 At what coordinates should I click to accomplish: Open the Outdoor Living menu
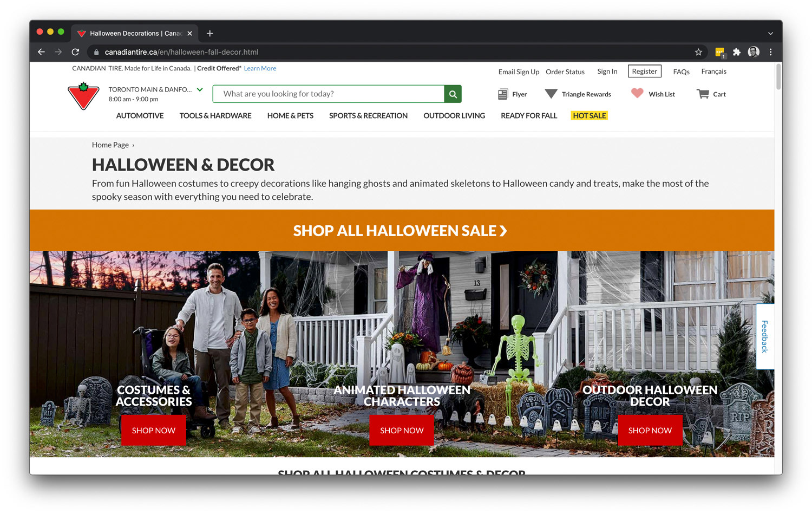tap(454, 115)
